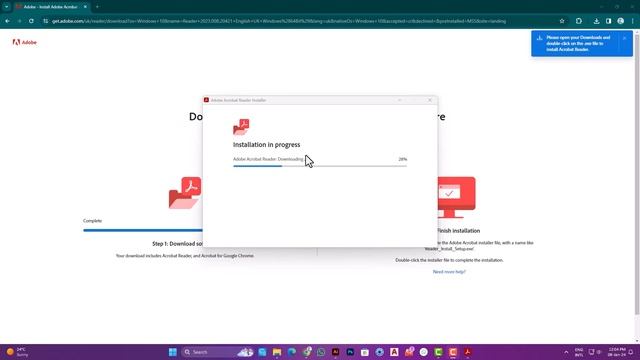Open Chrome three-dot menu
Image resolution: width=640 pixels, height=360 pixels.
633,21
